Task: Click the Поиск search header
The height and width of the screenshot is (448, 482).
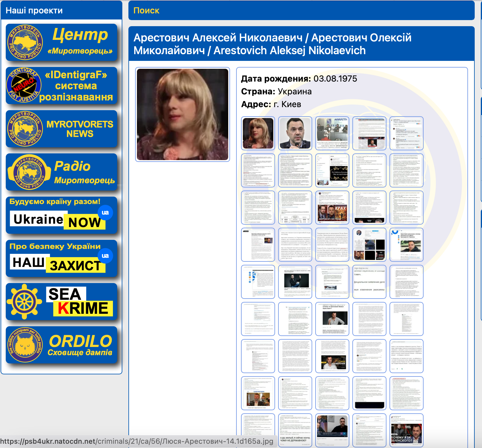Action: point(146,11)
